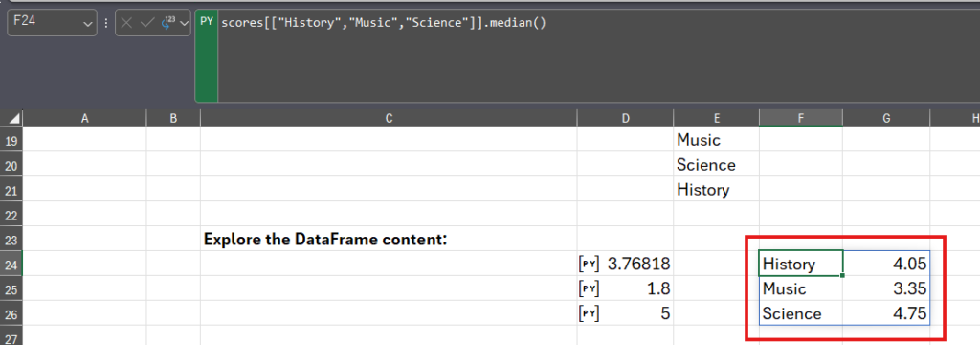Click the PY icon in cell D24
Screen dimensions: 980x345
(x=589, y=264)
